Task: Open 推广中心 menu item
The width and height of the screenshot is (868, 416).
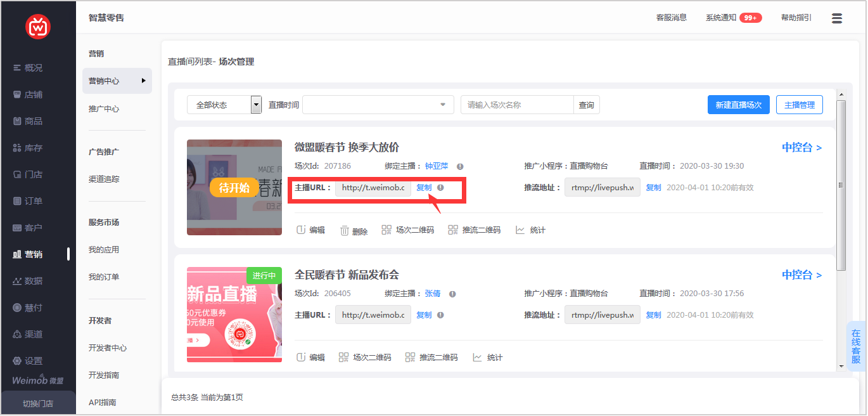Action: [104, 109]
